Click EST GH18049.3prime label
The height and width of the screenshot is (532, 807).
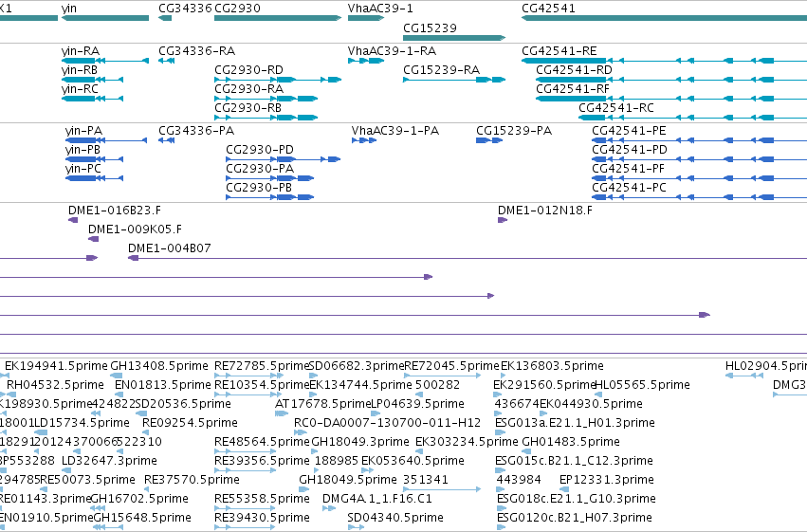point(360,443)
